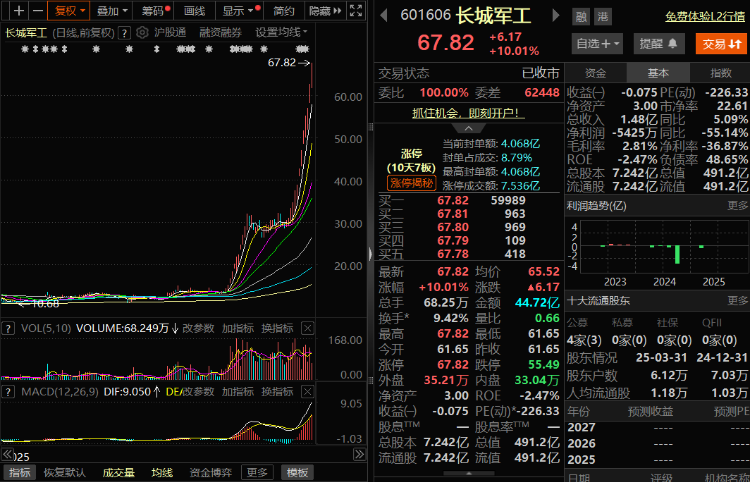Open 更多 next to 利润趋势
Viewport: 750px width, 482px height.
click(738, 206)
